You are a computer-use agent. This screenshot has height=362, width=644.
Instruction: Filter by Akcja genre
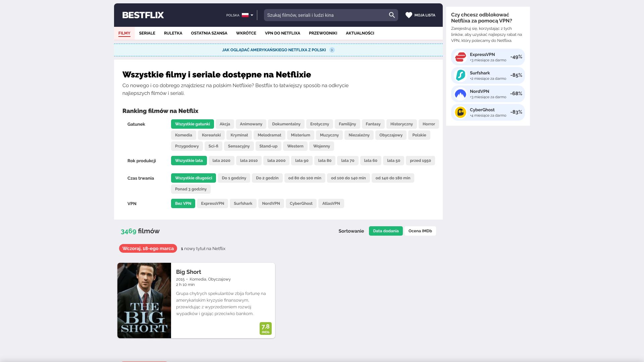[225, 124]
